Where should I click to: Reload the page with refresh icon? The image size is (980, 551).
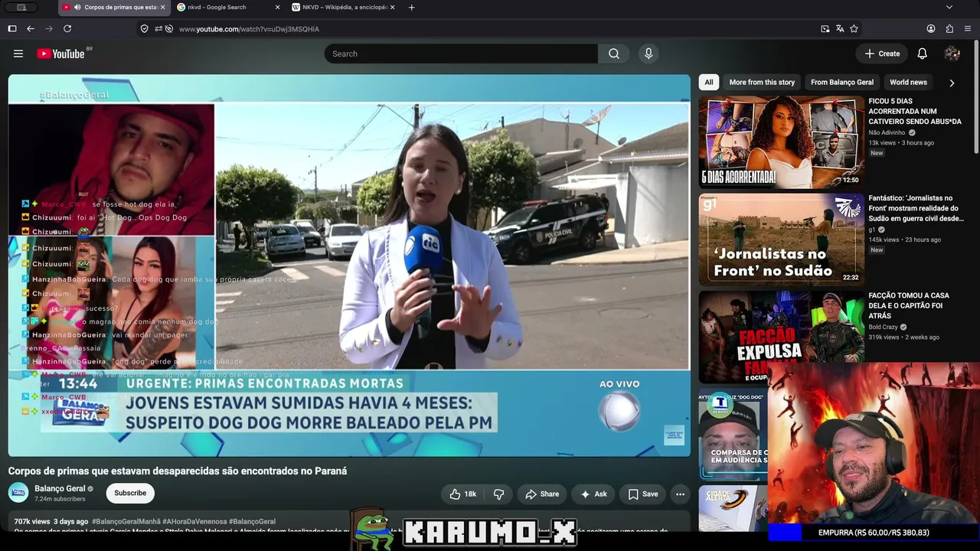pyautogui.click(x=67, y=29)
